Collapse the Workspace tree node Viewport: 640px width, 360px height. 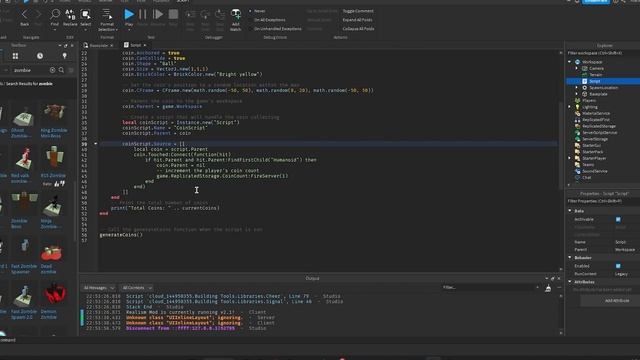click(x=570, y=62)
